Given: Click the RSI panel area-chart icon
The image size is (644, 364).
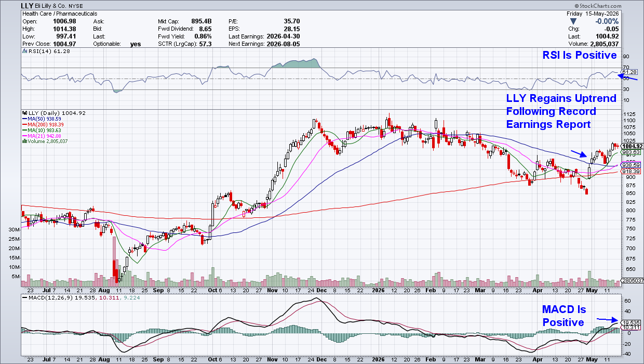Looking at the screenshot, I should (x=24, y=52).
